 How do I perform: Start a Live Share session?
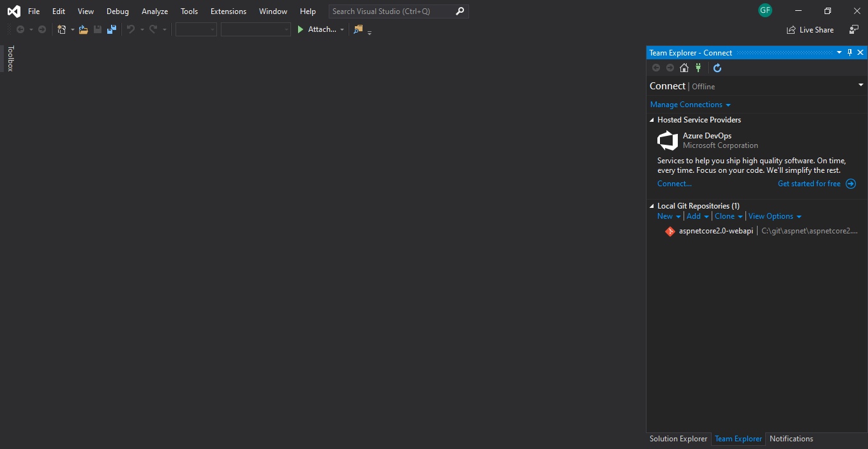[x=810, y=29]
